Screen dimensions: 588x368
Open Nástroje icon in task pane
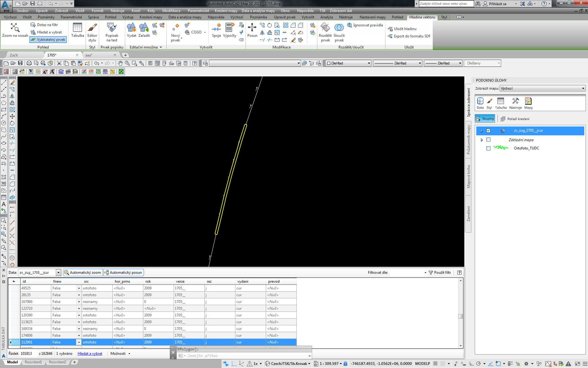[x=516, y=103]
